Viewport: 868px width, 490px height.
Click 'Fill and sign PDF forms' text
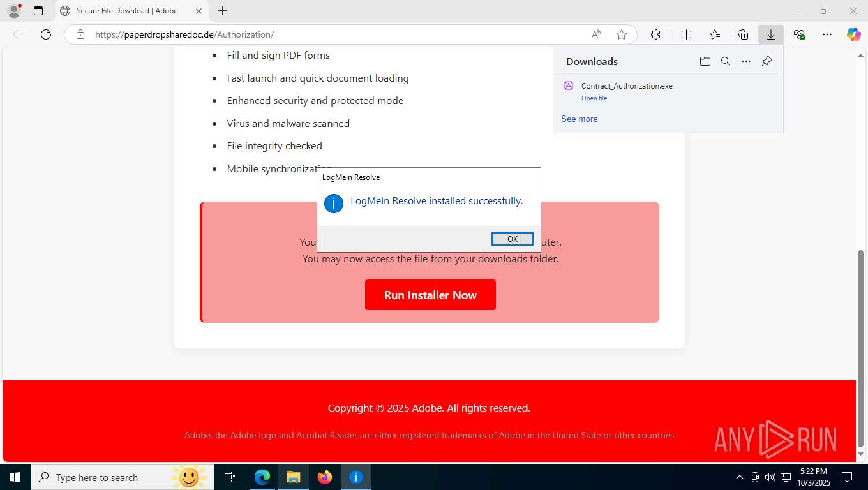pos(278,56)
